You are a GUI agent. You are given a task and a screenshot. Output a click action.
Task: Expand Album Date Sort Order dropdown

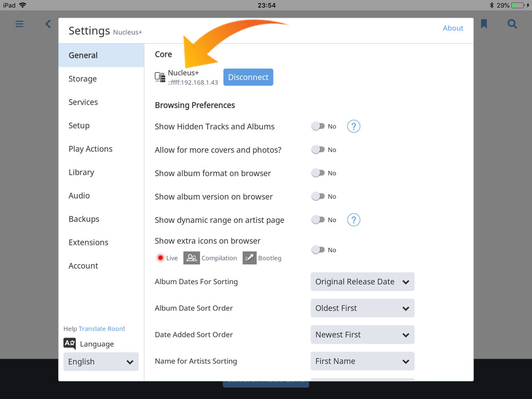pos(362,309)
